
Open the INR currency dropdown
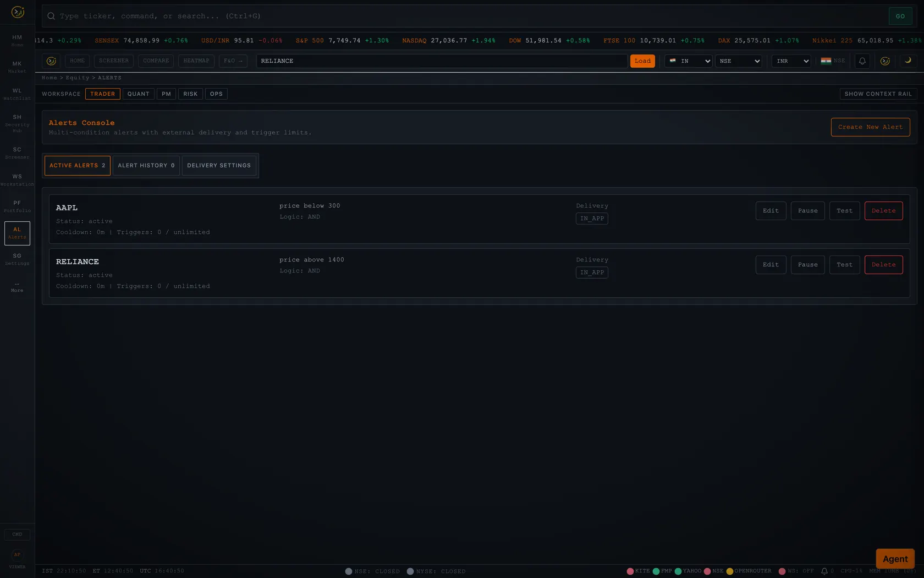point(791,61)
